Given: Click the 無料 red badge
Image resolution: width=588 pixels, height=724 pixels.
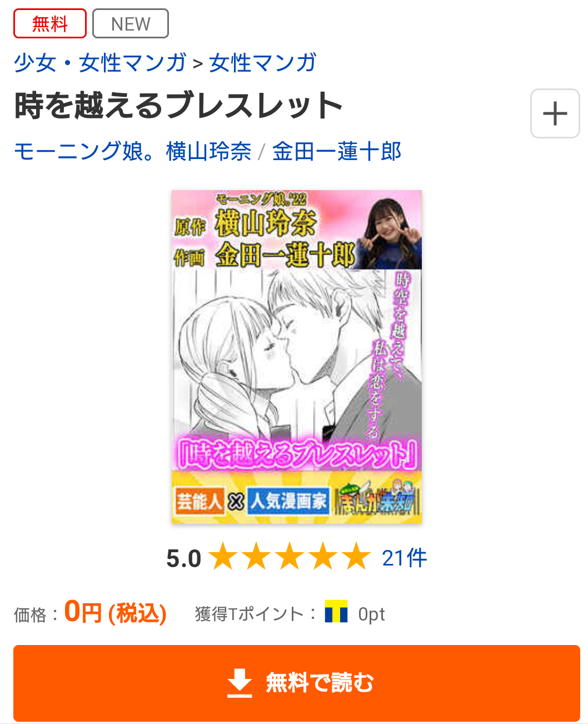Looking at the screenshot, I should coord(50,23).
